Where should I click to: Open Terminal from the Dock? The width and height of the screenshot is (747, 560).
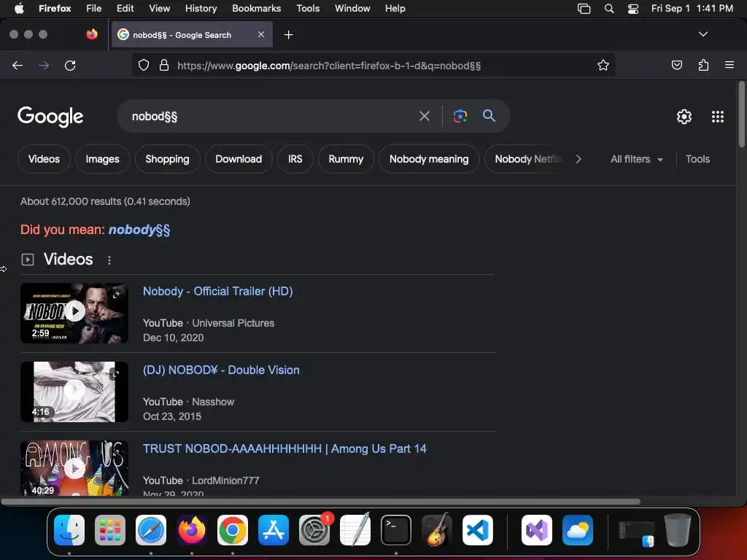tap(396, 530)
